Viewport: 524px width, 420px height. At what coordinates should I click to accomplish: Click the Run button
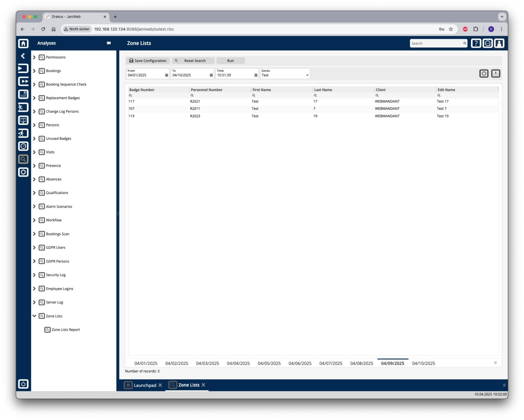[230, 61]
